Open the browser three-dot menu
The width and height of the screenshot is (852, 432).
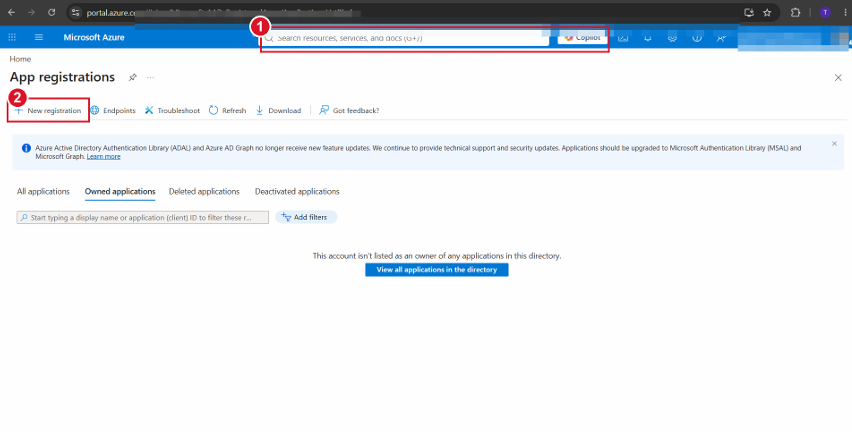click(845, 12)
